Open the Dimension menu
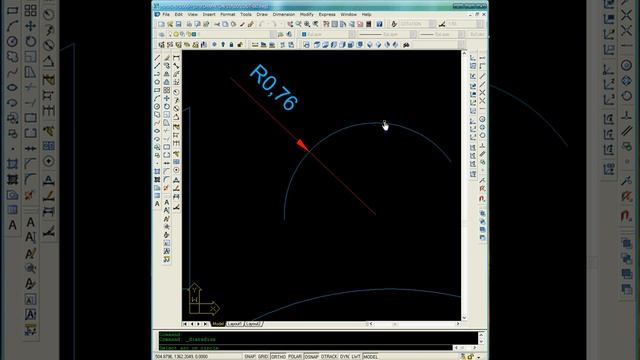640x360 pixels. coord(284,14)
